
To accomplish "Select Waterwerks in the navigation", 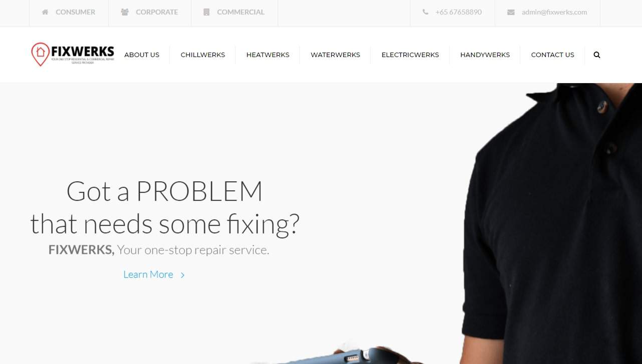I will (335, 55).
